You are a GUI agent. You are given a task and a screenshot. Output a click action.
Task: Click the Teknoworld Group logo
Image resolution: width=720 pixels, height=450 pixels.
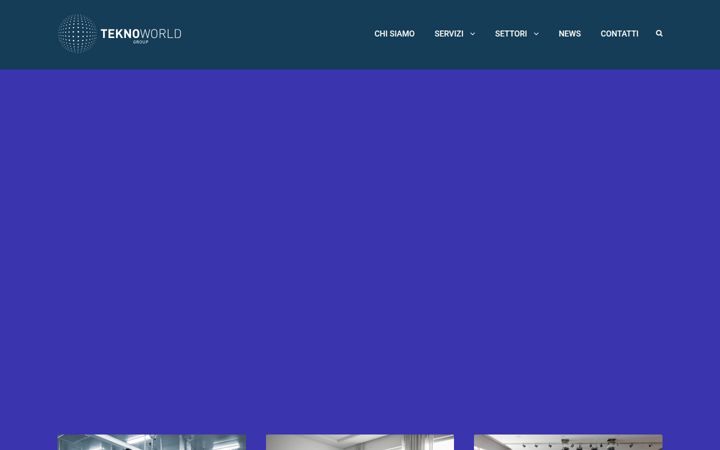click(x=119, y=34)
